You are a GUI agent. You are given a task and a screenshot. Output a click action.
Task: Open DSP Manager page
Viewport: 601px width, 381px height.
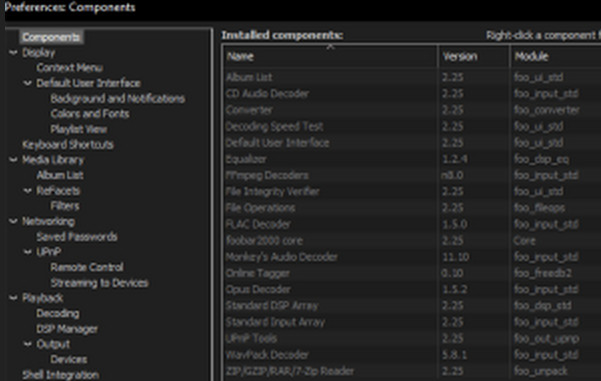coord(67,328)
